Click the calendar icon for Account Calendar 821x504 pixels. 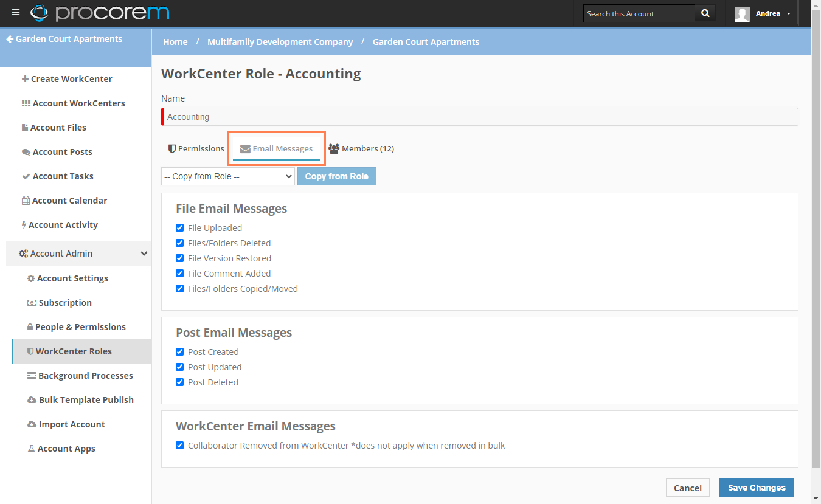26,201
